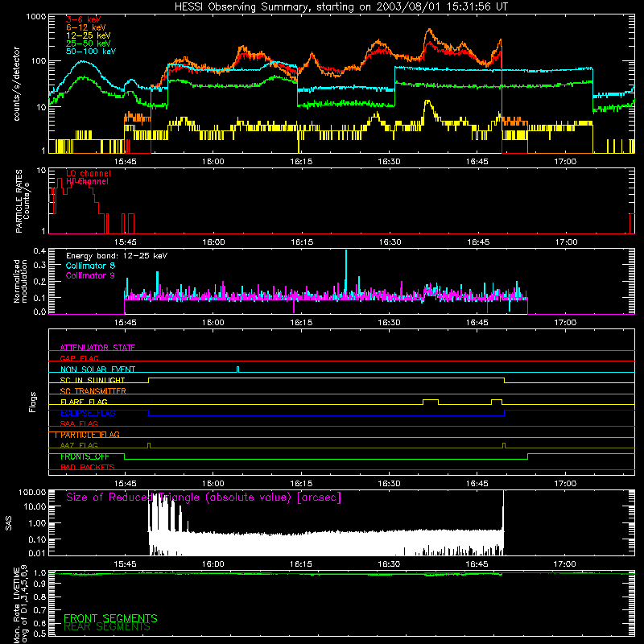The width and height of the screenshot is (644, 644).
Task: Click the Normalized modulation axis title
Action: pyautogui.click(x=20, y=281)
